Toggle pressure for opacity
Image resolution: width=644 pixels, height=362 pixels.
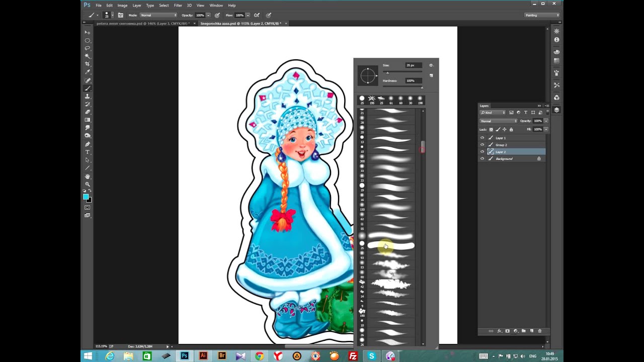coord(217,15)
